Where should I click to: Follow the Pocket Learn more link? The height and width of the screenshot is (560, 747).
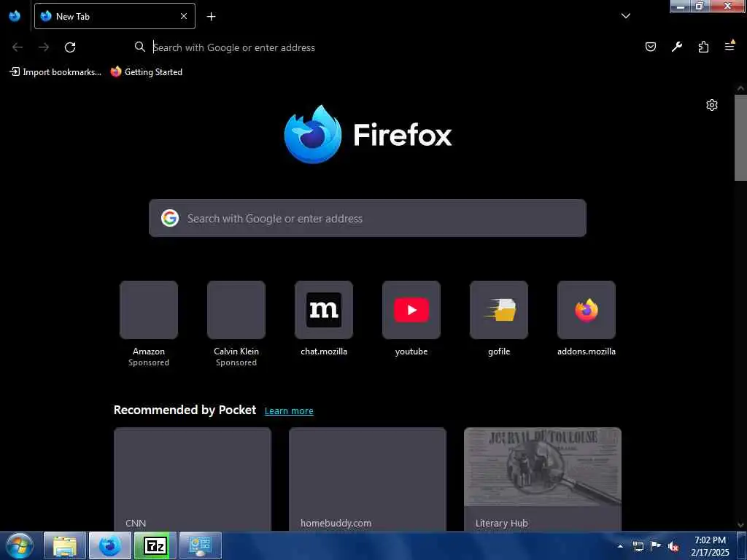tap(289, 411)
